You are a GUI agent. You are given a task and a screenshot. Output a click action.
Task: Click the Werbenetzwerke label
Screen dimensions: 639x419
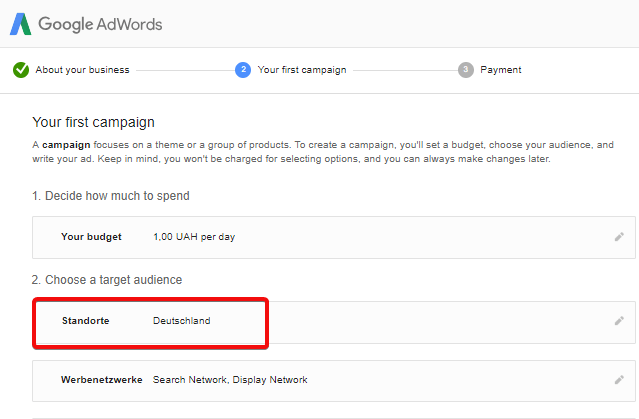coord(101,380)
